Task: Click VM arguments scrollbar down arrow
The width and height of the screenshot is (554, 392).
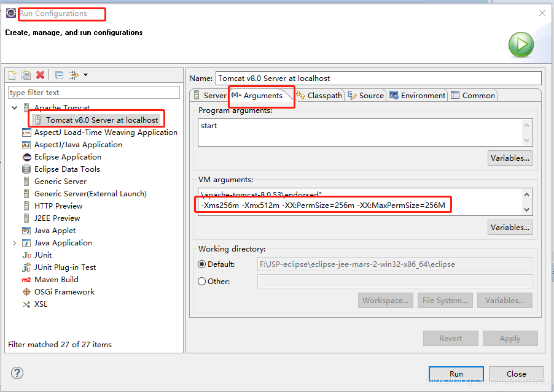Action: tap(526, 209)
